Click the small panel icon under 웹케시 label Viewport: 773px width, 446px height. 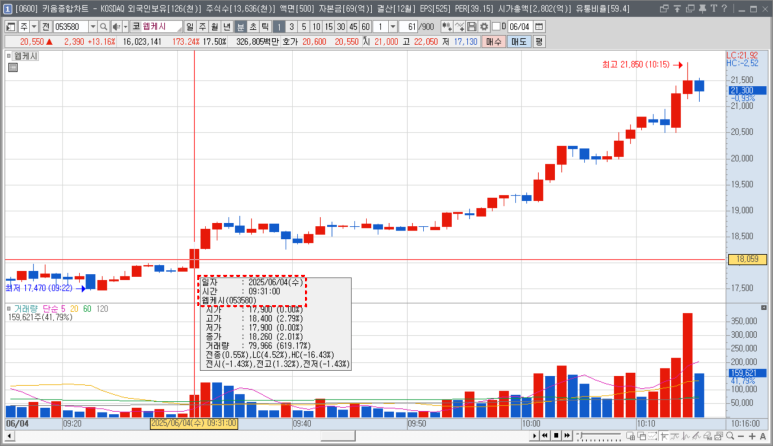[x=13, y=68]
